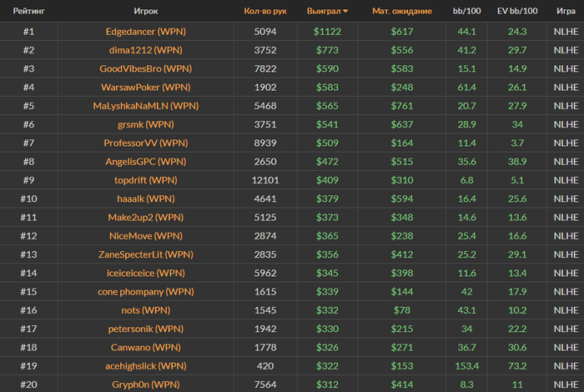584x392 pixels.
Task: Sort by the Выиграл column arrow
Action: coord(345,11)
